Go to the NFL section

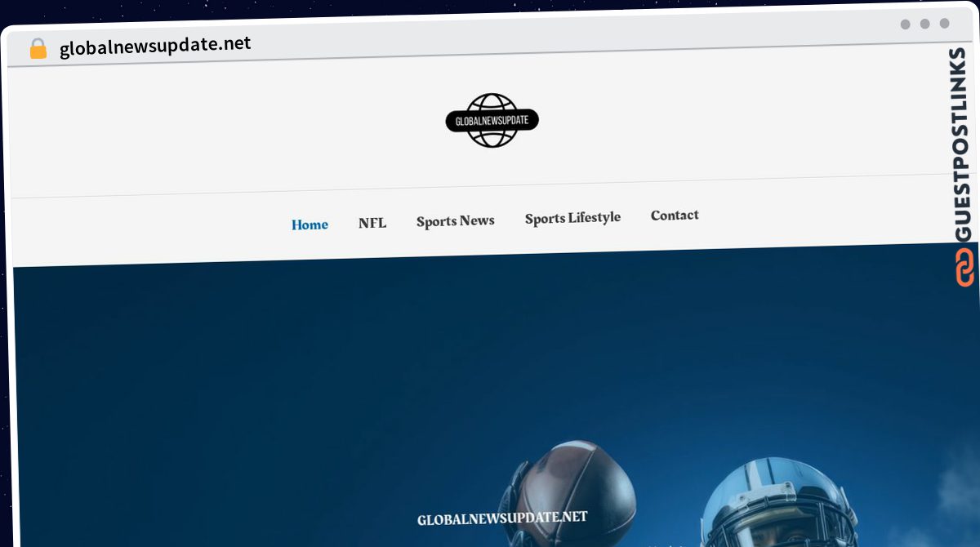coord(372,223)
